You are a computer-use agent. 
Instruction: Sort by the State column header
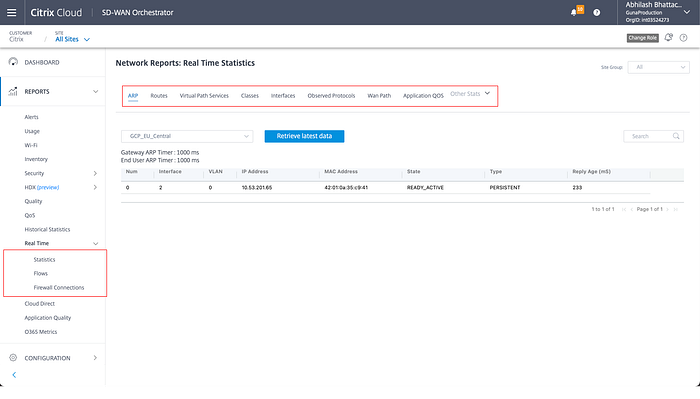[x=413, y=171]
